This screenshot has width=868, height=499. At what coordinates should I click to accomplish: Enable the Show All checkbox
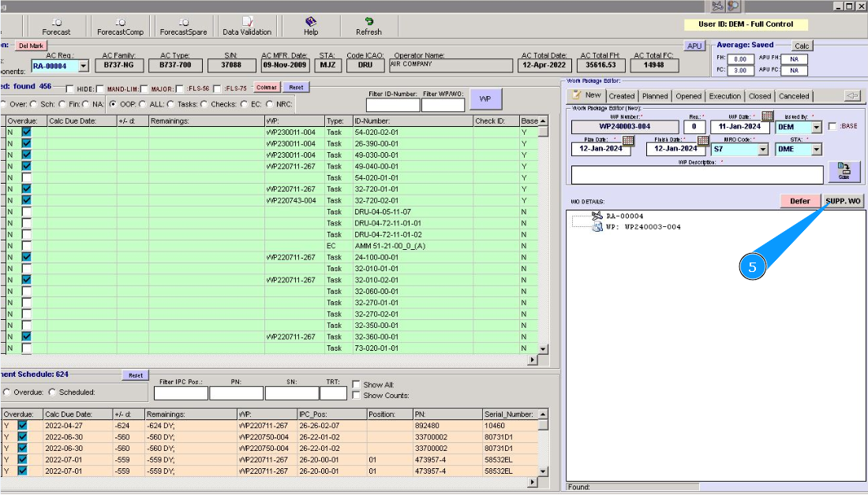pos(356,385)
